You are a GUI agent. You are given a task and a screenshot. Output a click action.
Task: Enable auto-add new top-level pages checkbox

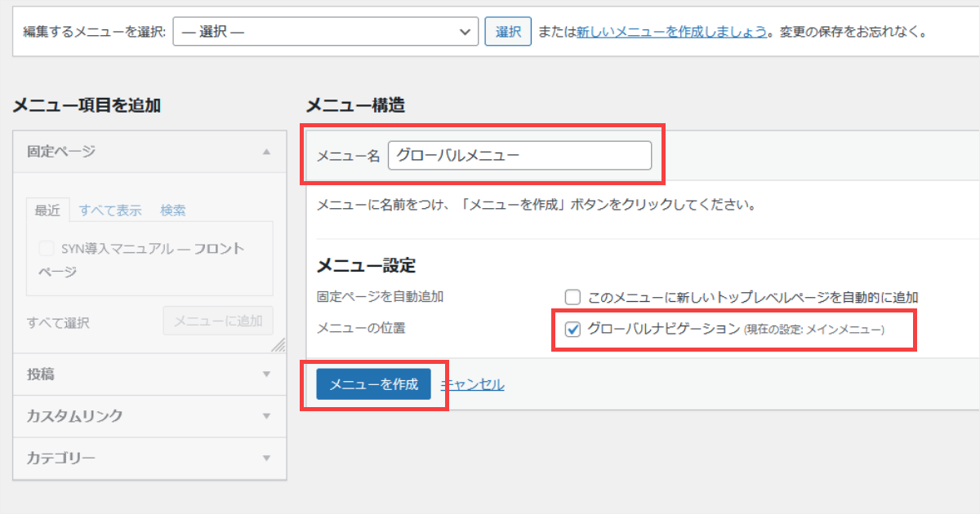572,298
